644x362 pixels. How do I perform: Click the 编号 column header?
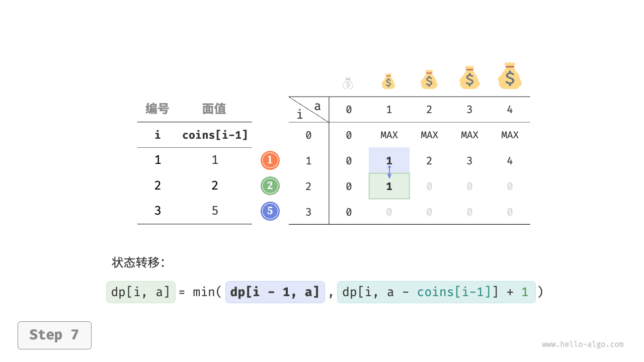coord(157,109)
